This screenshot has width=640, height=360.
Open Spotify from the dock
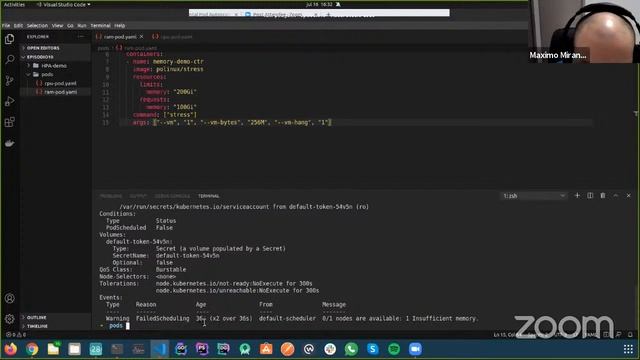pos(394,349)
